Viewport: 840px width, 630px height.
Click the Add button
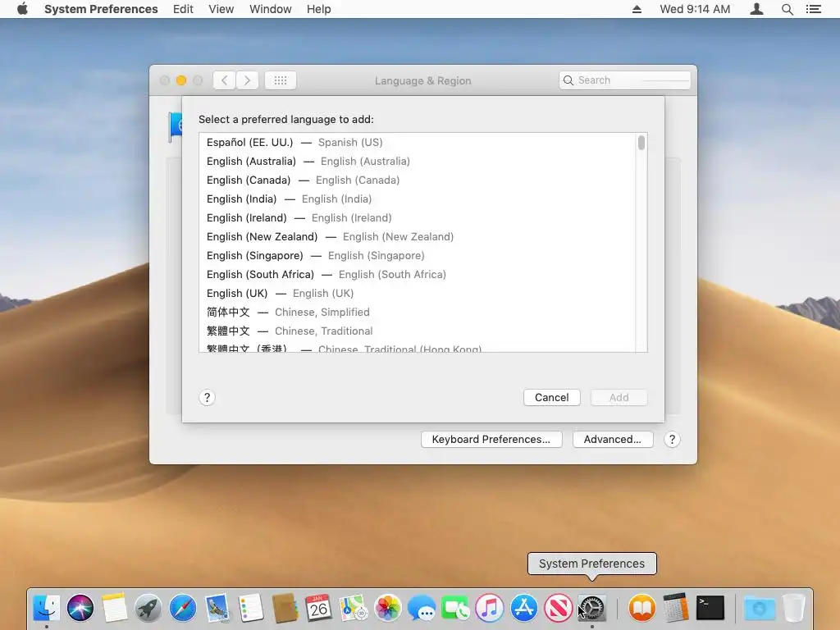(619, 398)
